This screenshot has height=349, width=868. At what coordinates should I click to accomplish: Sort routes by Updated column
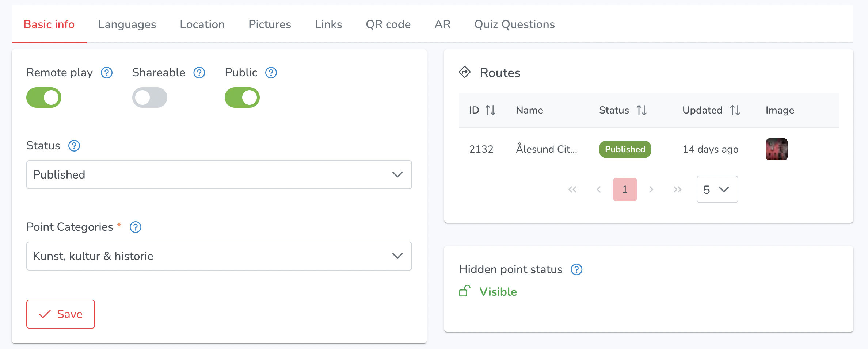[x=735, y=110]
